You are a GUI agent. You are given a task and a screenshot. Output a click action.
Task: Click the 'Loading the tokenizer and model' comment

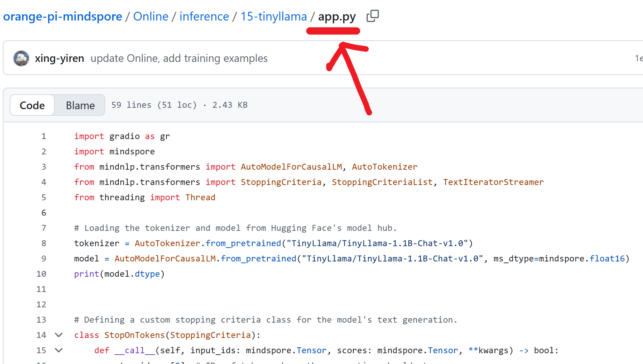point(235,228)
